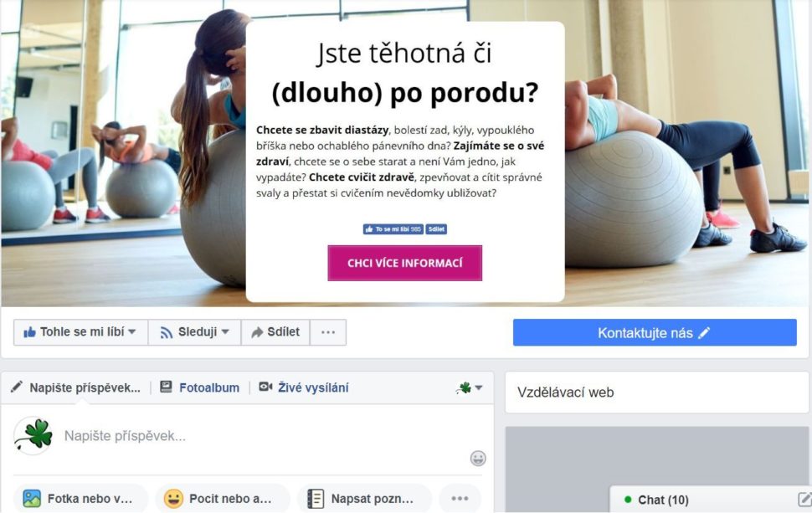This screenshot has height=513, width=812.
Task: Choose the Pocit nebo aktivita option
Action: (x=223, y=499)
